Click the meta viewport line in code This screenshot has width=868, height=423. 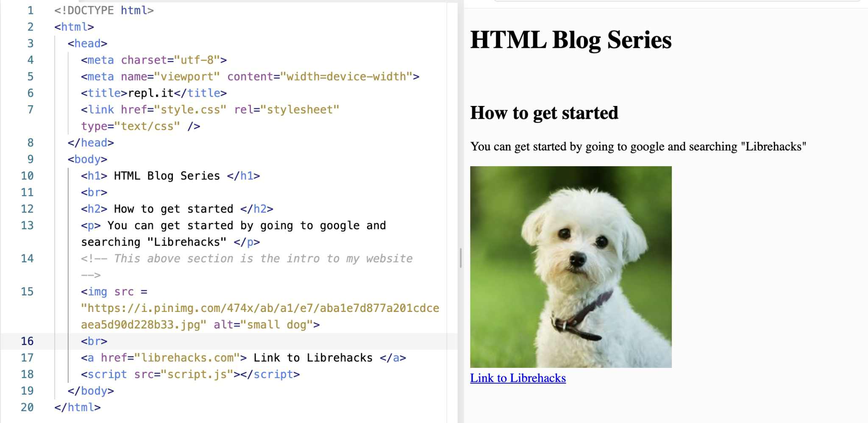pyautogui.click(x=250, y=76)
